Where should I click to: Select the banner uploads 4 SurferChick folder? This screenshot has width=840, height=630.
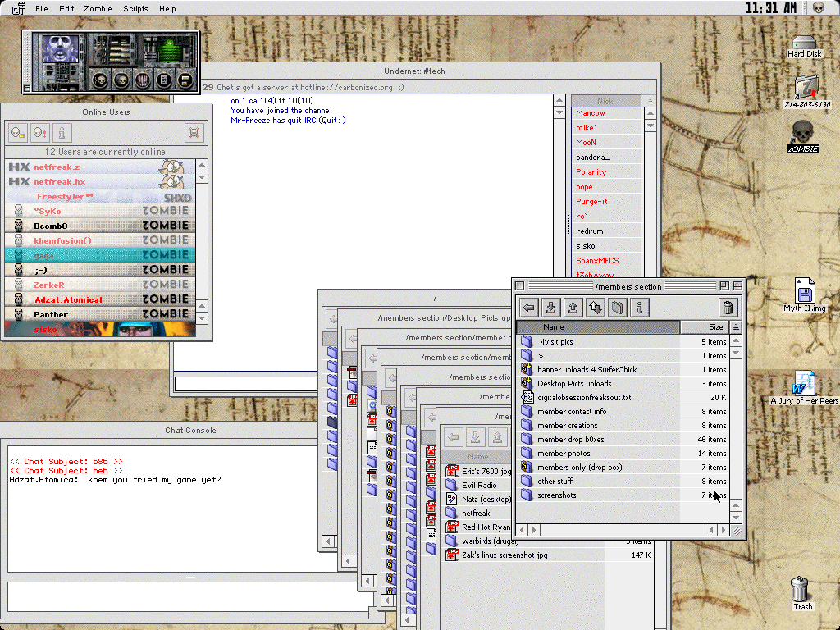point(623,370)
